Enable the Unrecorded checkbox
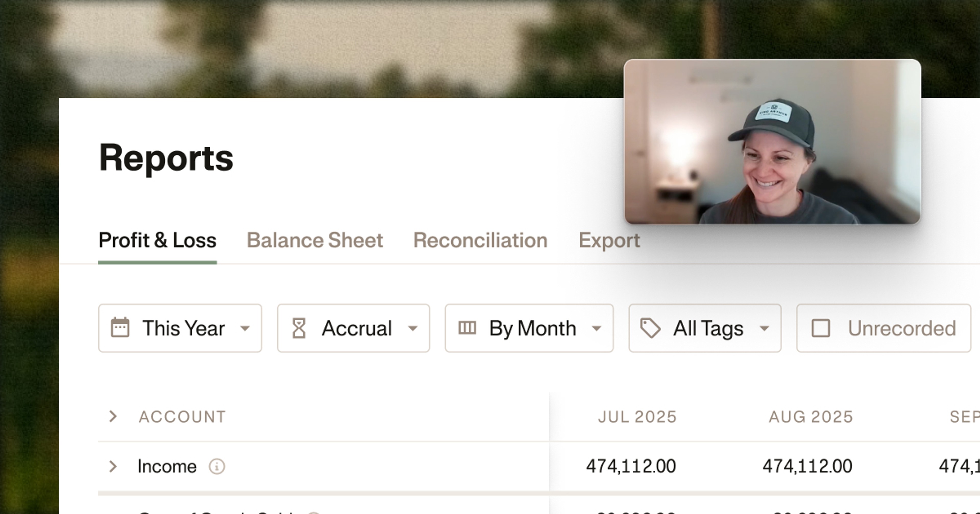The image size is (980, 514). point(820,328)
